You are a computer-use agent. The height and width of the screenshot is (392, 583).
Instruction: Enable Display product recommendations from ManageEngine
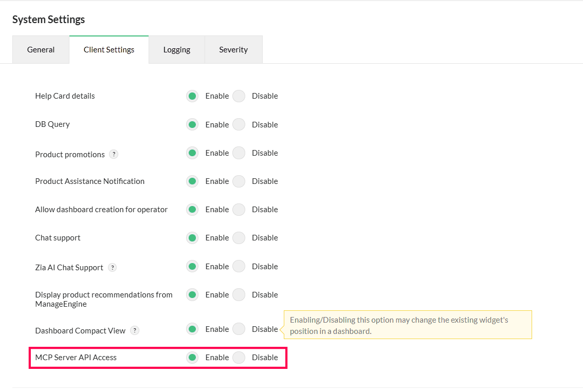pyautogui.click(x=192, y=295)
